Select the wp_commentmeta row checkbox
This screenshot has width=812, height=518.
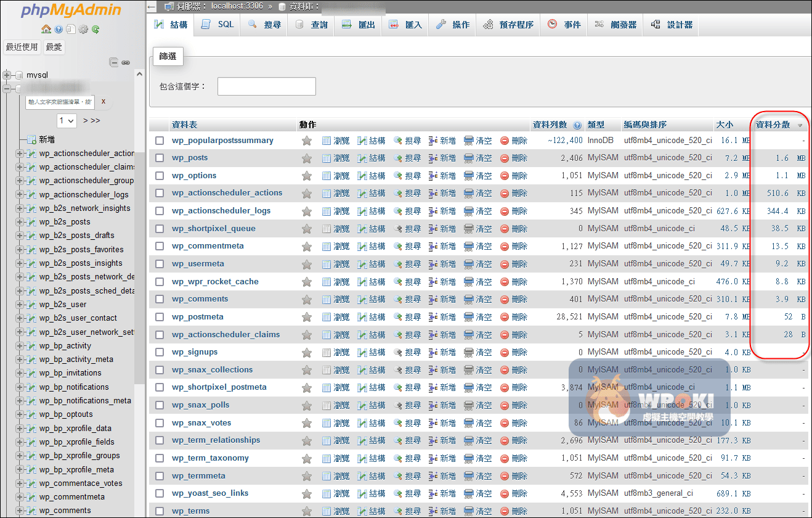pos(160,247)
